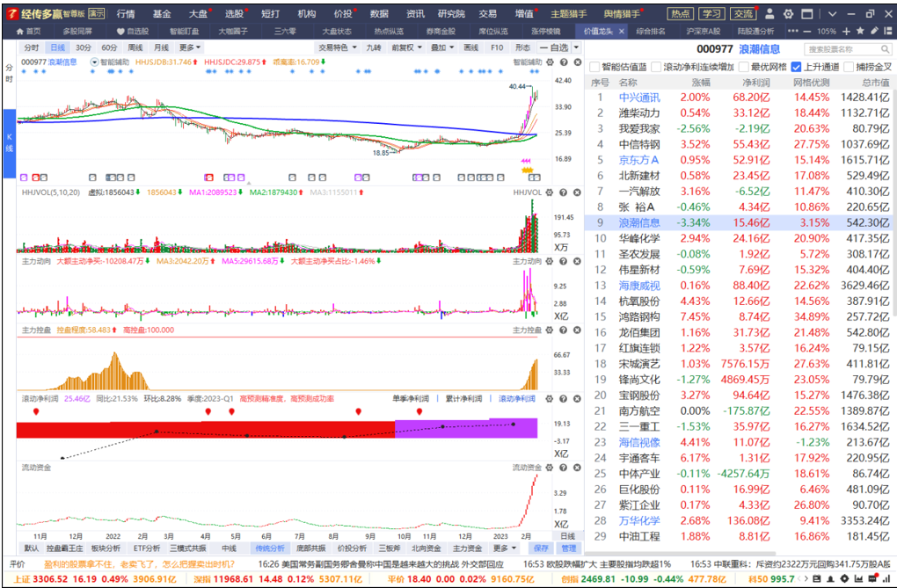Enable the 最优网格 checkbox

coord(744,67)
